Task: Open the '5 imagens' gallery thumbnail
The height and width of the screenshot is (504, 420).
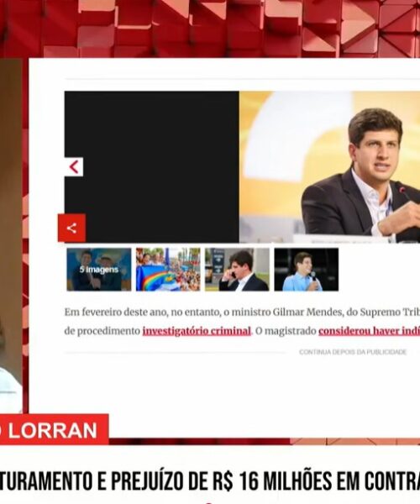Action: (x=99, y=270)
